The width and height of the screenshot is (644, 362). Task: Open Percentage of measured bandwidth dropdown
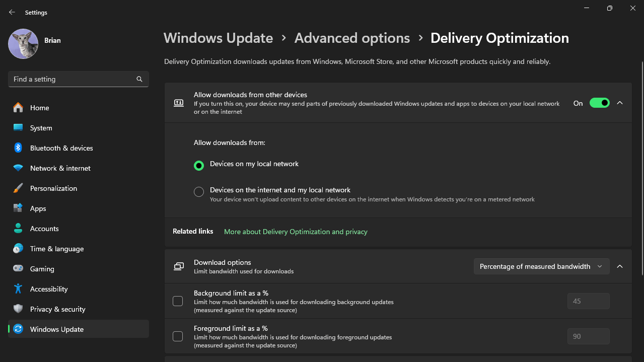coord(541,266)
